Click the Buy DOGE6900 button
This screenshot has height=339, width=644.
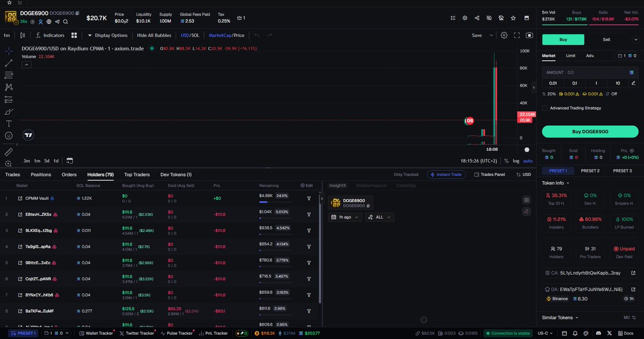(x=590, y=132)
